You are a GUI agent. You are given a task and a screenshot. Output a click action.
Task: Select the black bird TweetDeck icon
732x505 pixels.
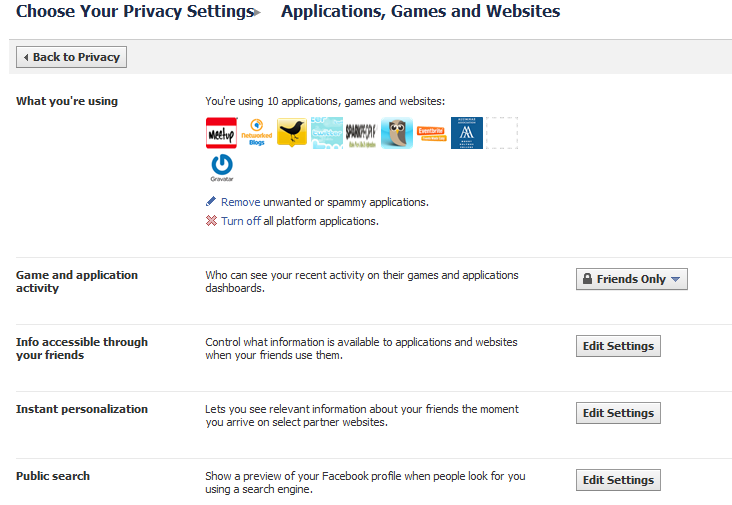point(292,133)
